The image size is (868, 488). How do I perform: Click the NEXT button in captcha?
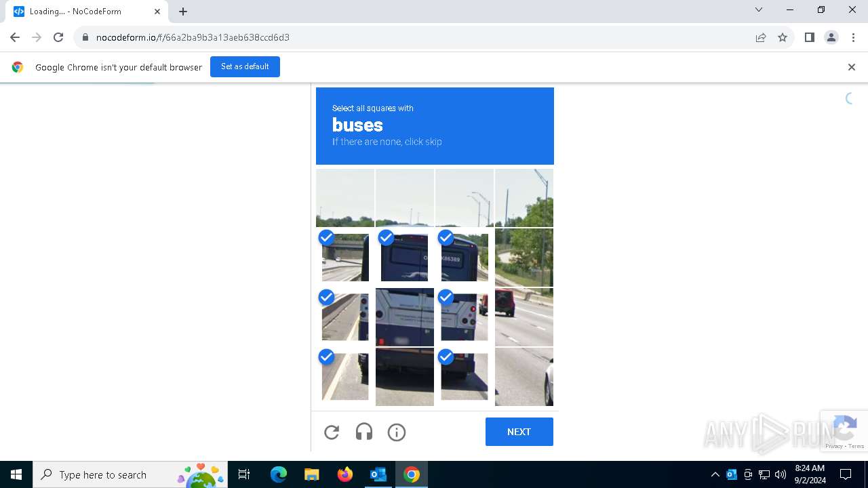[519, 432]
